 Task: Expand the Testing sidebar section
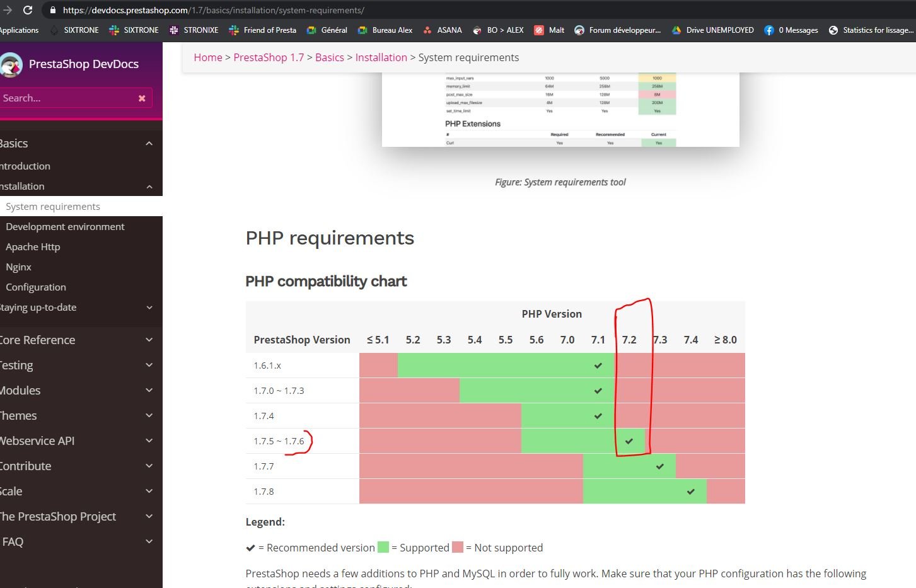click(x=149, y=366)
